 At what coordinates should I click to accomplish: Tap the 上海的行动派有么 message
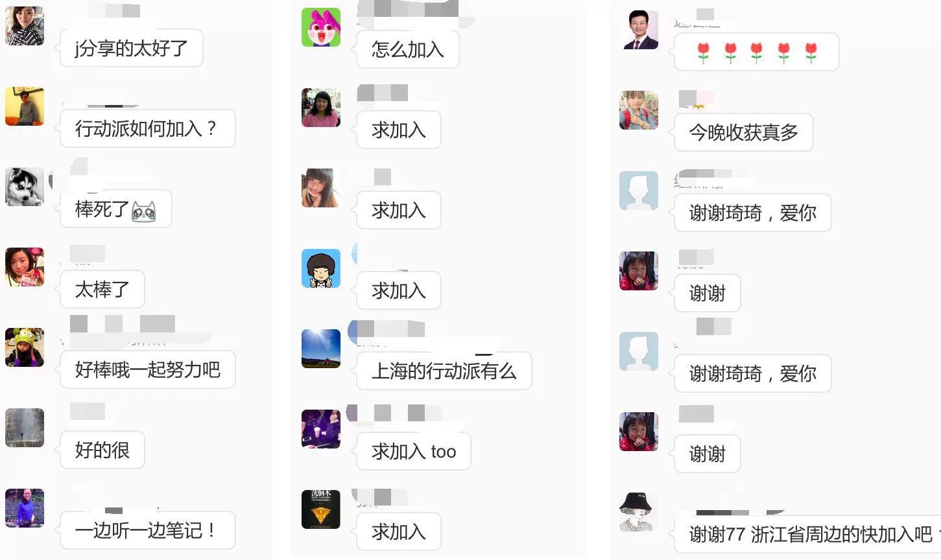pyautogui.click(x=444, y=371)
